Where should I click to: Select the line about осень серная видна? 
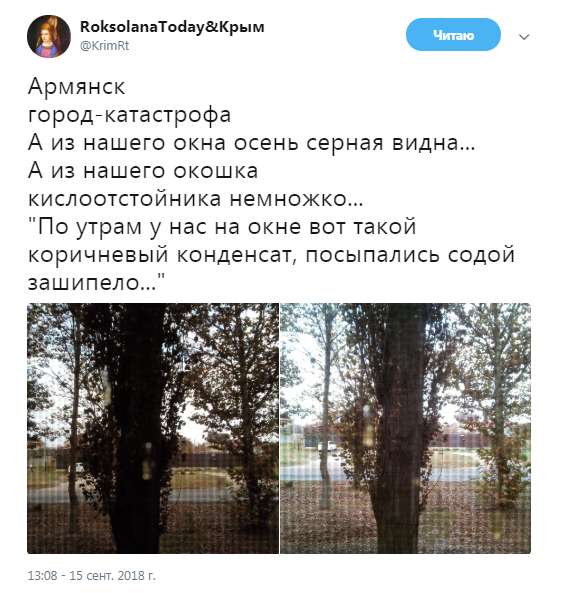[x=252, y=143]
